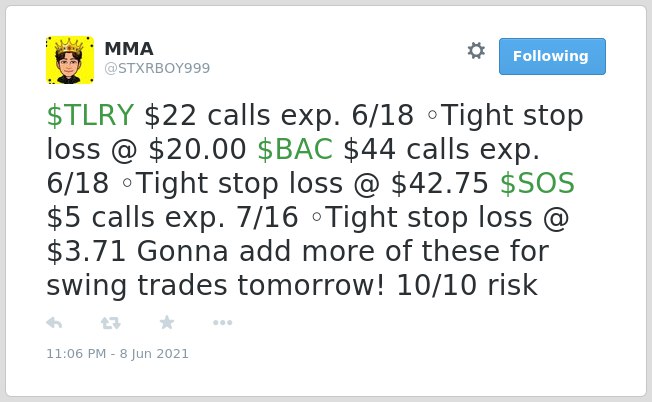Open the $SOS cashtag link

coord(537,183)
